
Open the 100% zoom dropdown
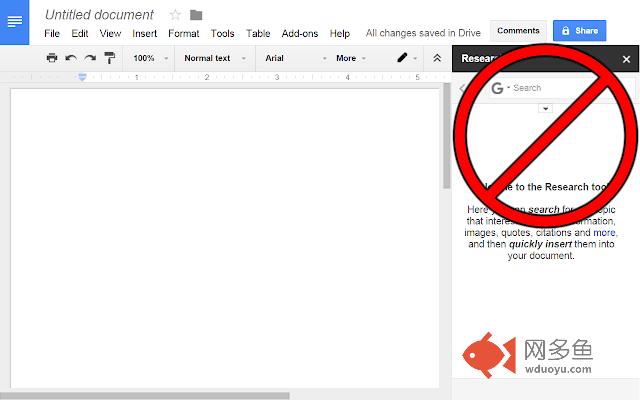click(150, 58)
